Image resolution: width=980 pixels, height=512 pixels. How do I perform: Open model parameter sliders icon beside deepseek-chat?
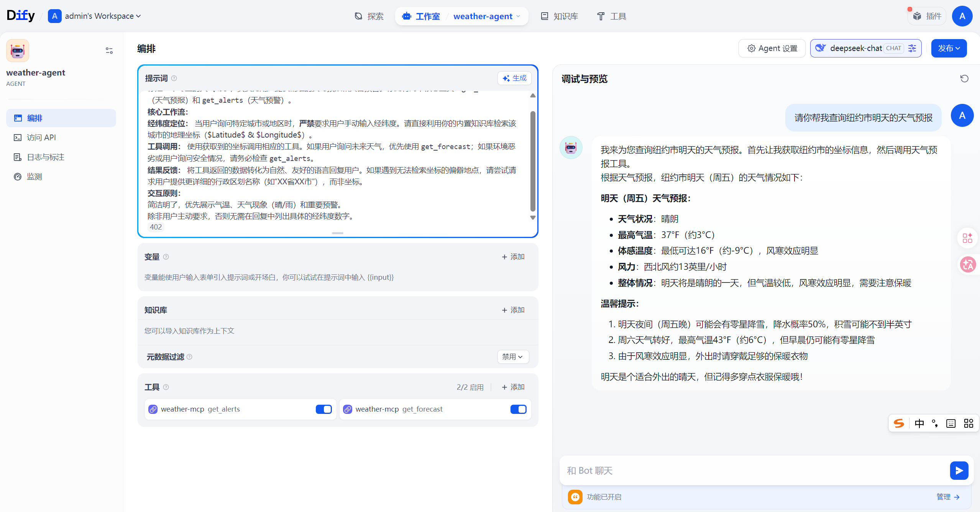point(913,48)
